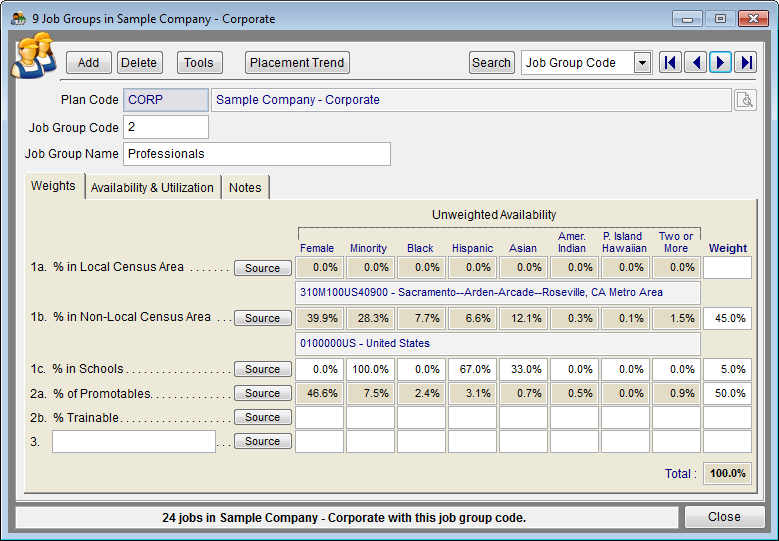Click the Weight field for 2b Trainable

point(727,417)
